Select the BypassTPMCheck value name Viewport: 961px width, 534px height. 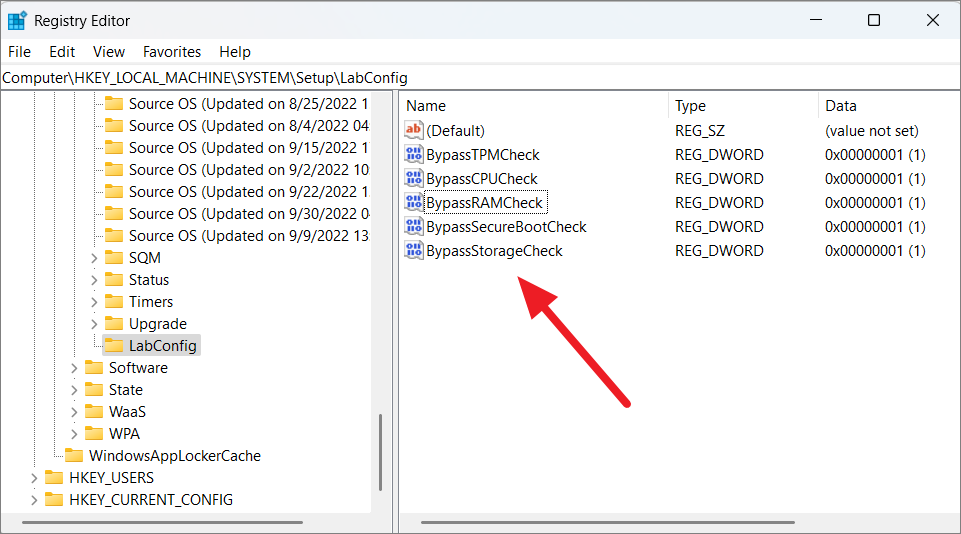pyautogui.click(x=483, y=154)
